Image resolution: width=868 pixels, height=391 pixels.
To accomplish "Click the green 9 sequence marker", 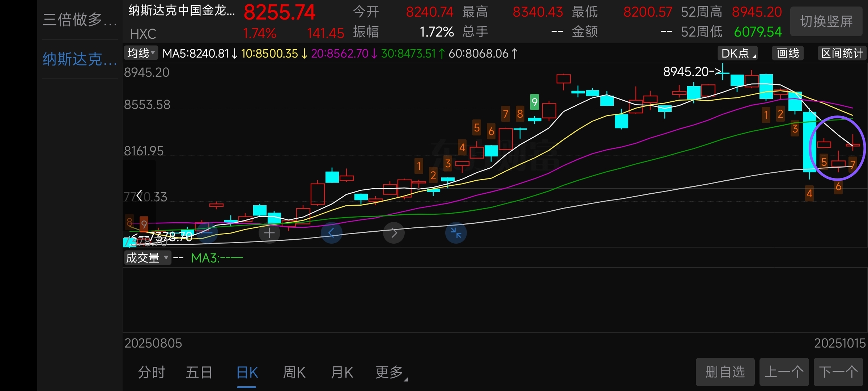I will (534, 102).
